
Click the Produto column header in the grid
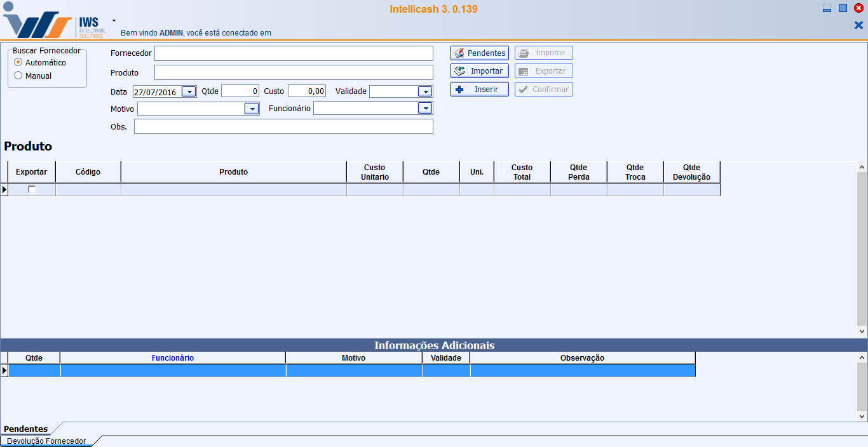(234, 172)
